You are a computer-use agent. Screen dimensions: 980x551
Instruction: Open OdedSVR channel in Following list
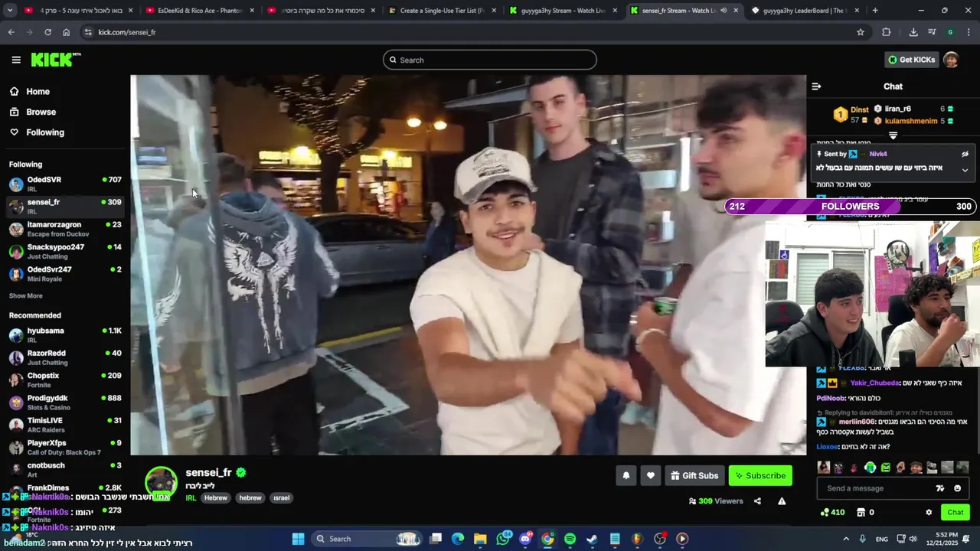pos(64,184)
